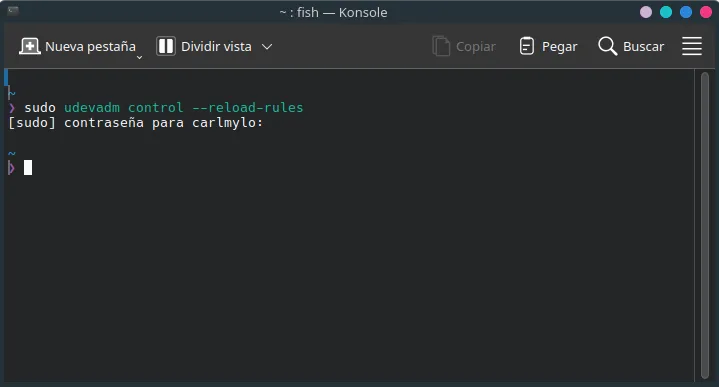
Task: Click the Konsole terminal icon in title bar
Action: click(13, 11)
